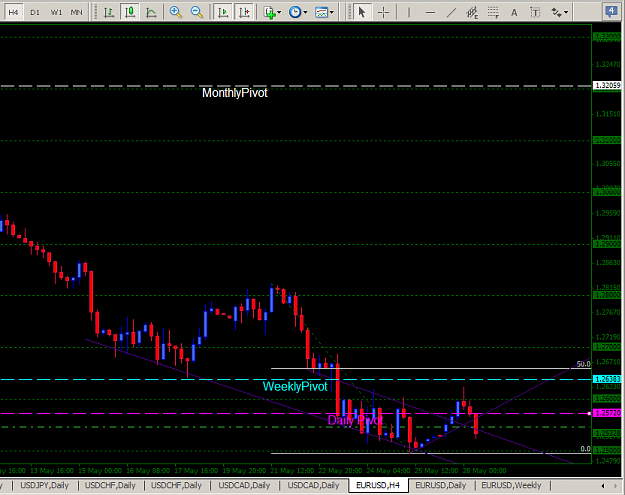
Task: Click the 1.32059 price label
Action: tap(607, 85)
